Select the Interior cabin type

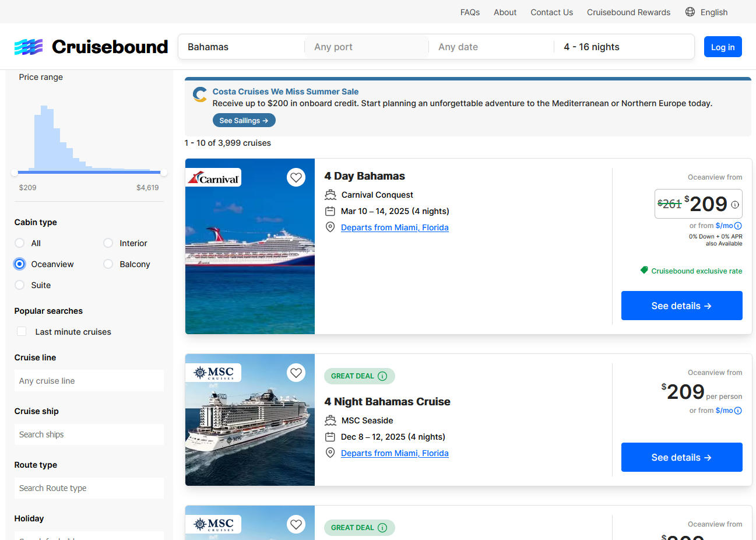tap(108, 243)
